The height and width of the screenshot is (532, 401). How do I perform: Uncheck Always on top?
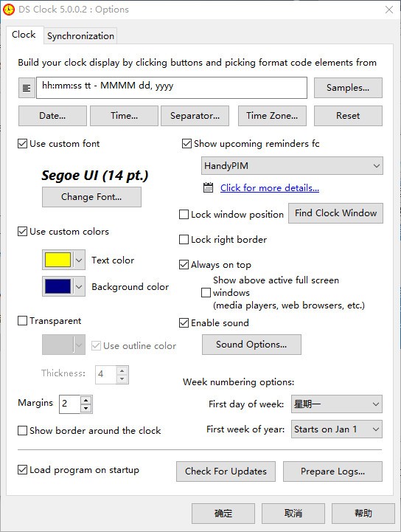[184, 265]
